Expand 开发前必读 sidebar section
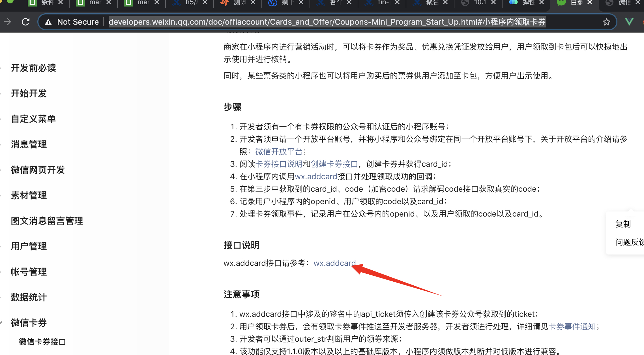Image resolution: width=644 pixels, height=355 pixels. coord(33,68)
